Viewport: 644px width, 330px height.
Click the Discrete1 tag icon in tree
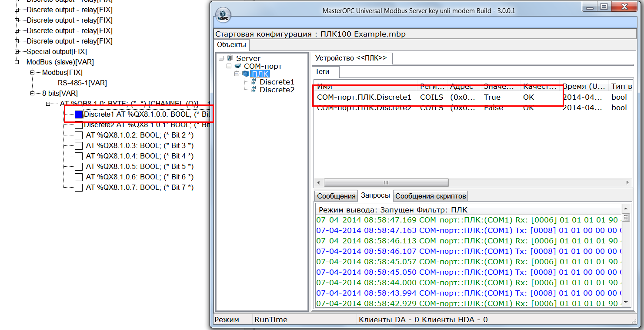[254, 82]
